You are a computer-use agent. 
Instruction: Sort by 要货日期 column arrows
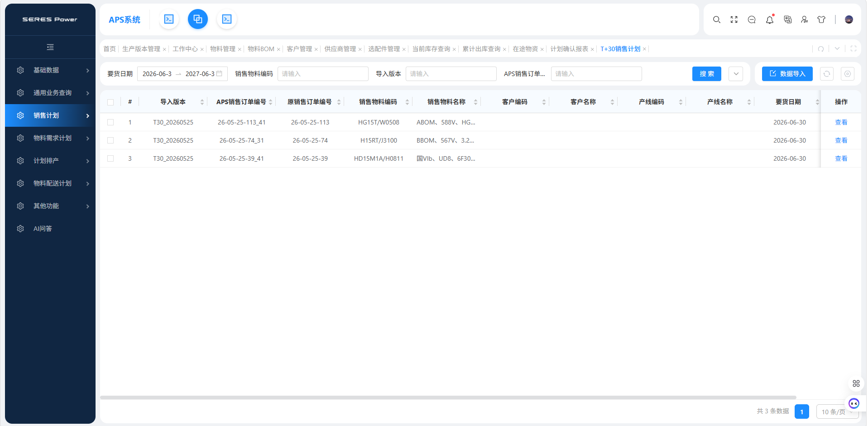[817, 102]
